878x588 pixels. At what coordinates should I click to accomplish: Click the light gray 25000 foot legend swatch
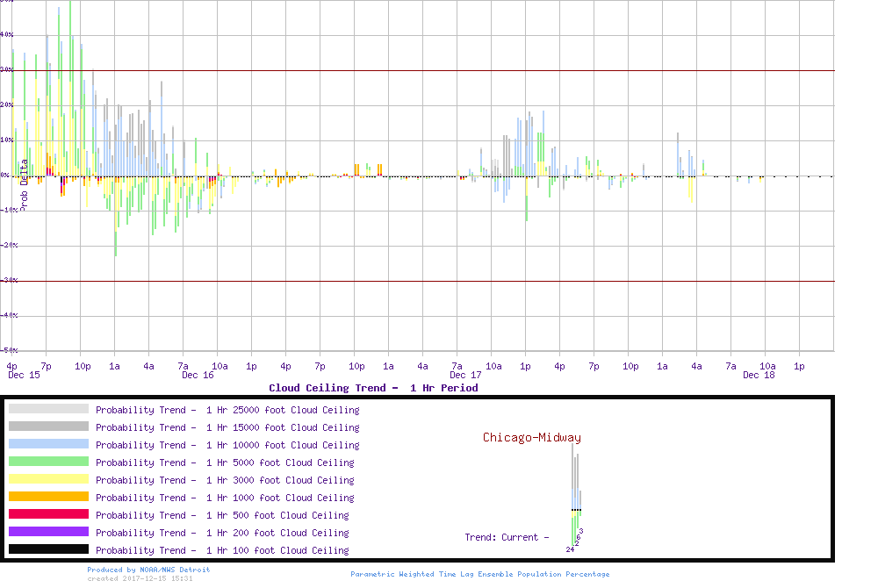pos(48,409)
